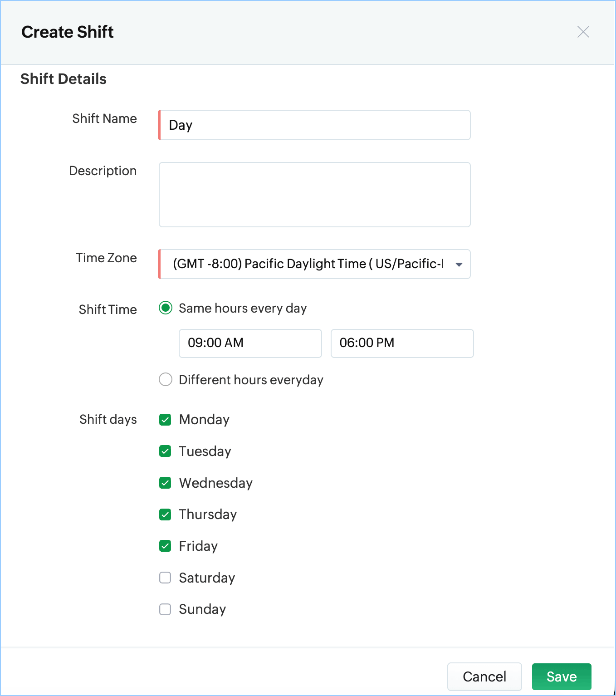Click into the Description text area

click(x=315, y=195)
